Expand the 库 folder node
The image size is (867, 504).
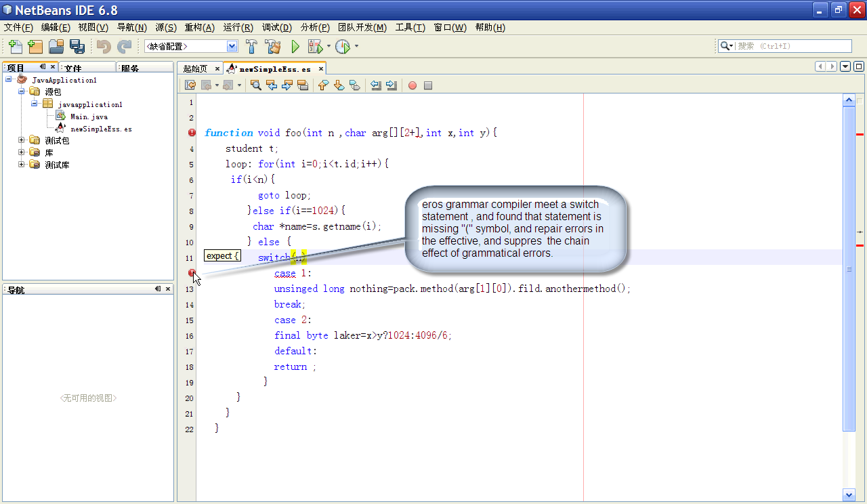tap(22, 152)
